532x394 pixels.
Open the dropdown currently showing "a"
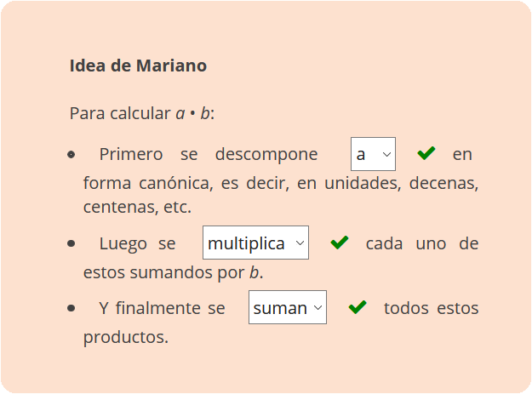[373, 154]
